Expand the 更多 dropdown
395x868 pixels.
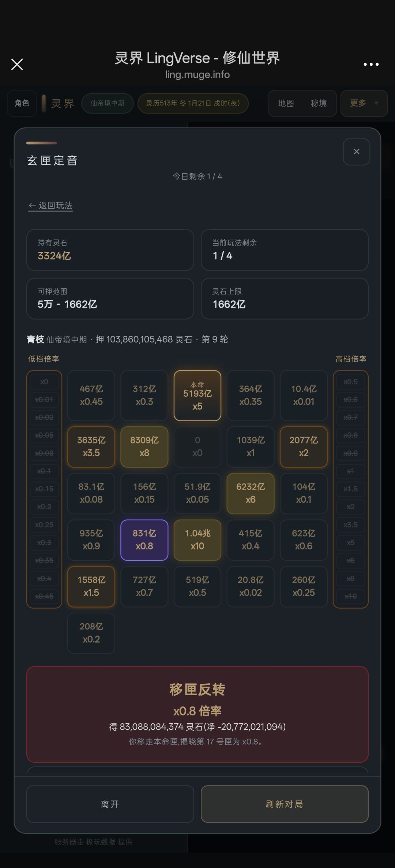364,103
